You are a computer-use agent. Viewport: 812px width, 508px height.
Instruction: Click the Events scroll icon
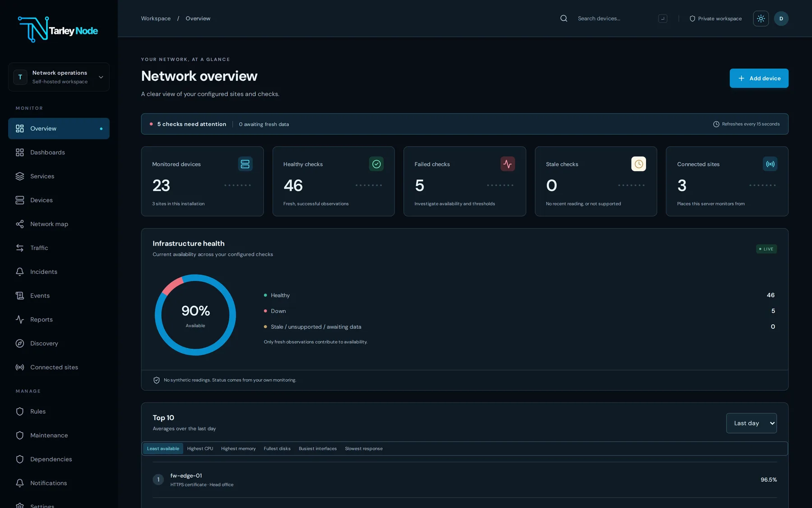[x=20, y=296]
